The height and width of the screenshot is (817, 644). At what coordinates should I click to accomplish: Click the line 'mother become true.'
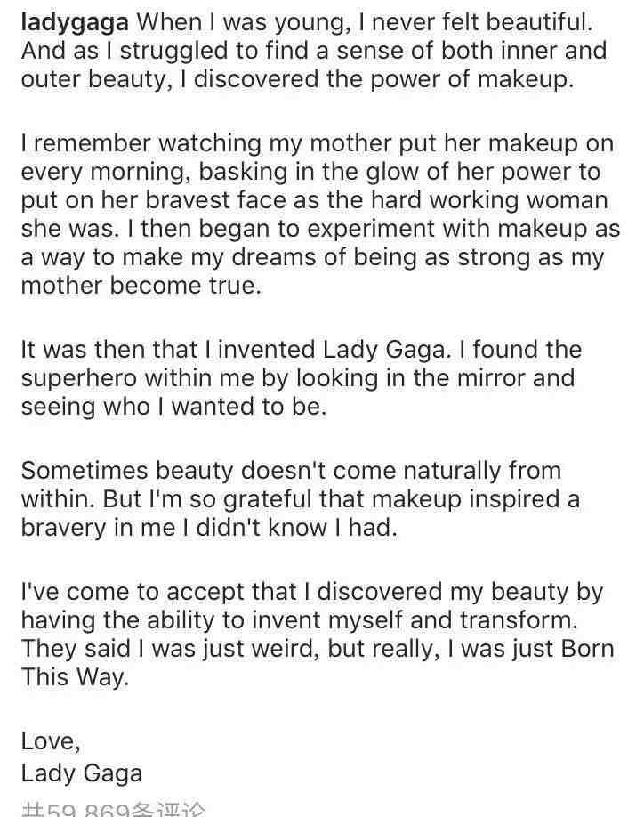(141, 286)
